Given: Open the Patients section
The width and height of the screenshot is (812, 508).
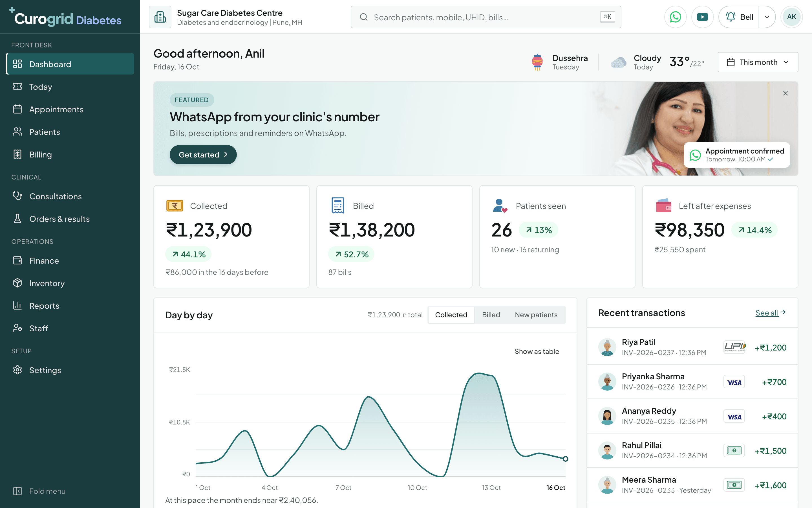Looking at the screenshot, I should (70, 132).
